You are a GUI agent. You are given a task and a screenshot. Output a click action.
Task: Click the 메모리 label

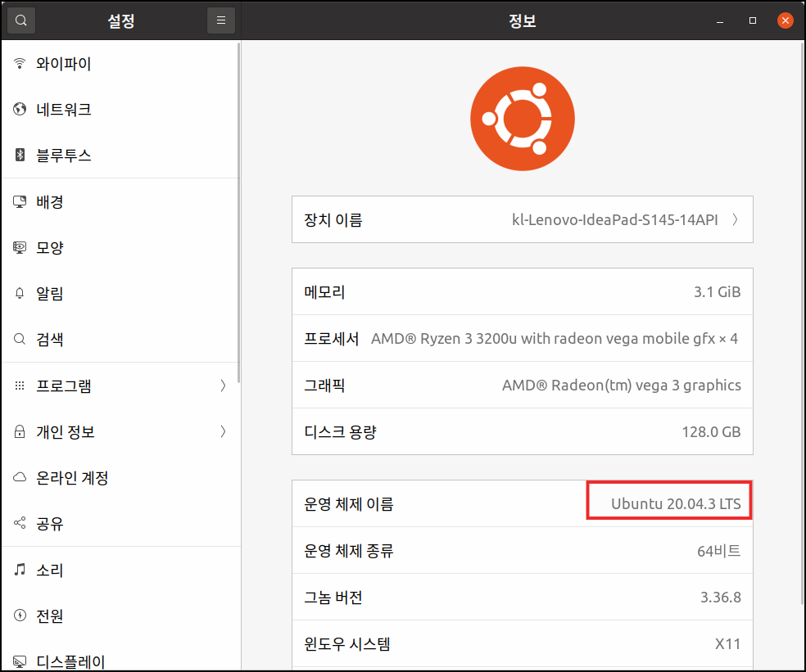click(324, 292)
